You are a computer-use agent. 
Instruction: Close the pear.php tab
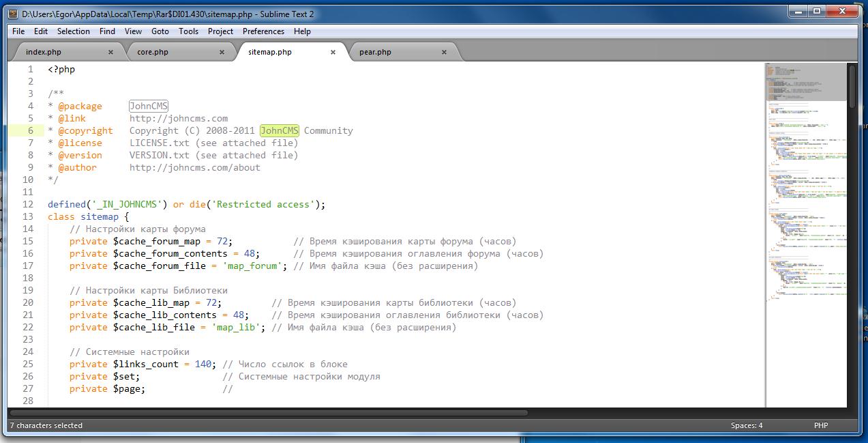(444, 52)
